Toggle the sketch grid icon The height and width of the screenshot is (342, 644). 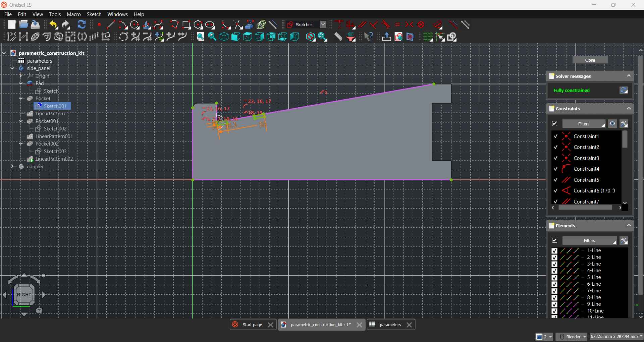pos(428,37)
